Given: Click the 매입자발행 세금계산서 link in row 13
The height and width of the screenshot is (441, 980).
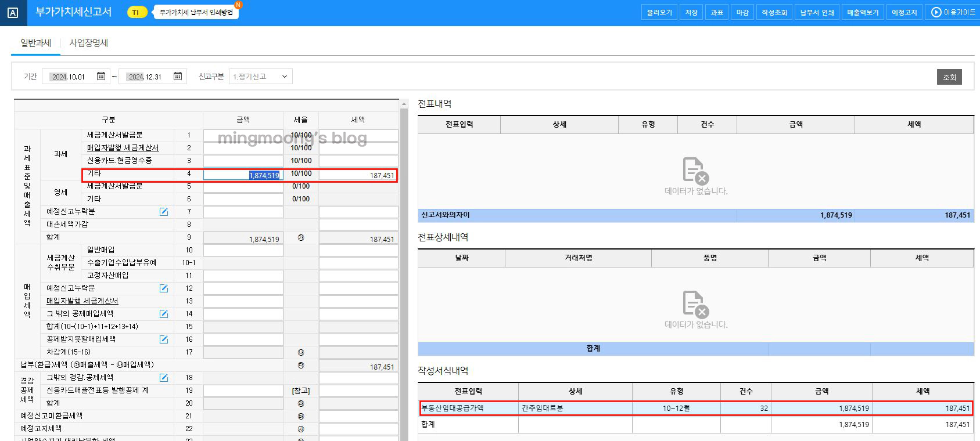Looking at the screenshot, I should (82, 301).
